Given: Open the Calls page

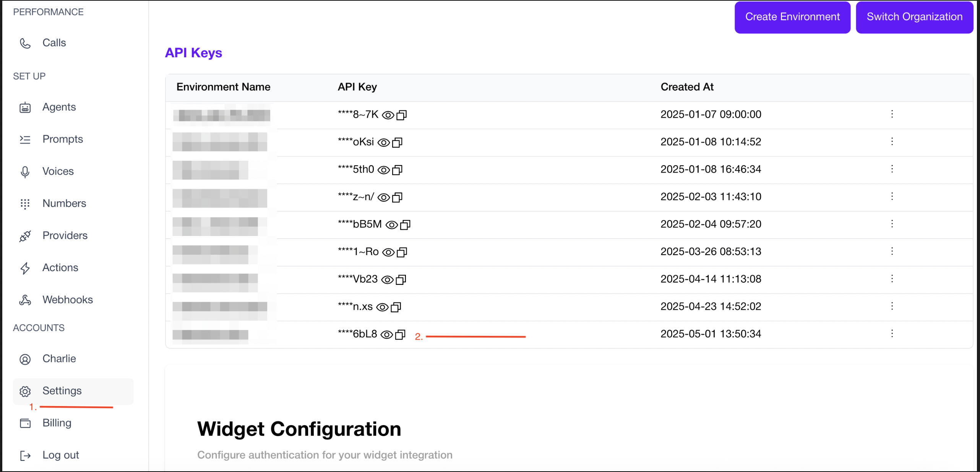Looking at the screenshot, I should 54,43.
